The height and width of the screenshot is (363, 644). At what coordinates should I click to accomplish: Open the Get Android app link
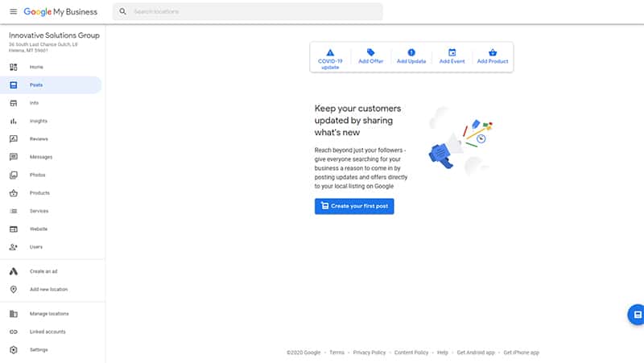coord(476,353)
